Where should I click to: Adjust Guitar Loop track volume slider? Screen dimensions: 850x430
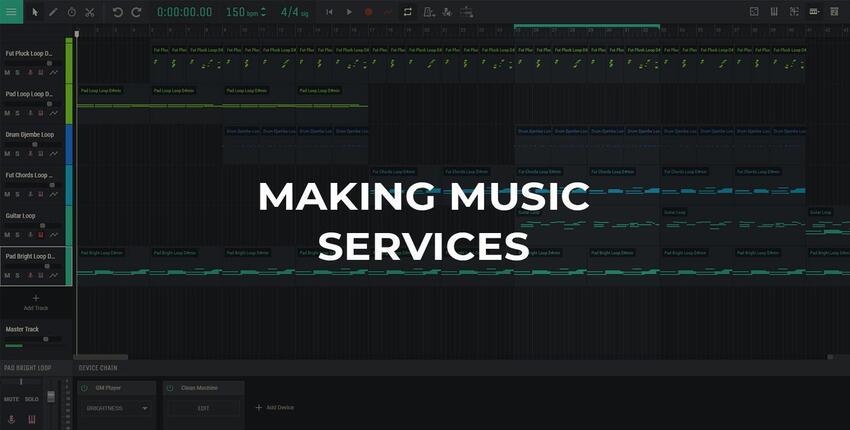coord(33,226)
